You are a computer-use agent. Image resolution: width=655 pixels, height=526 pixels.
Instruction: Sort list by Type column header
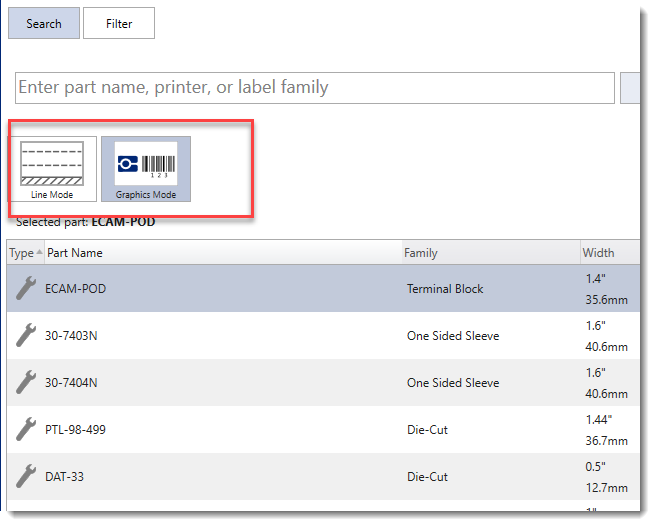pyautogui.click(x=24, y=253)
